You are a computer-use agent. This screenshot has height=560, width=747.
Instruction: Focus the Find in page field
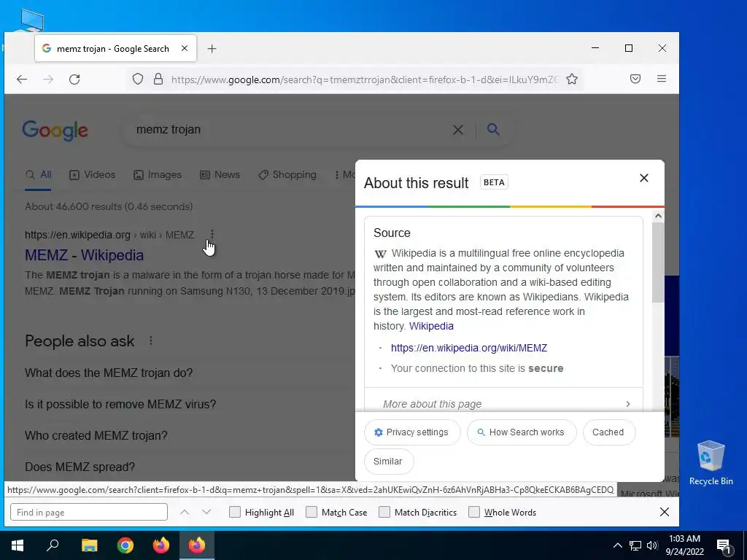pos(88,513)
